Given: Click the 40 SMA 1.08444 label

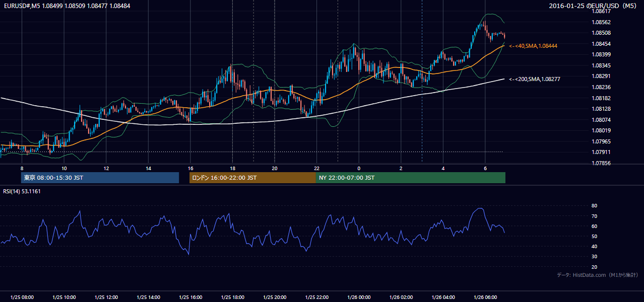Looking at the screenshot, I should (533, 46).
